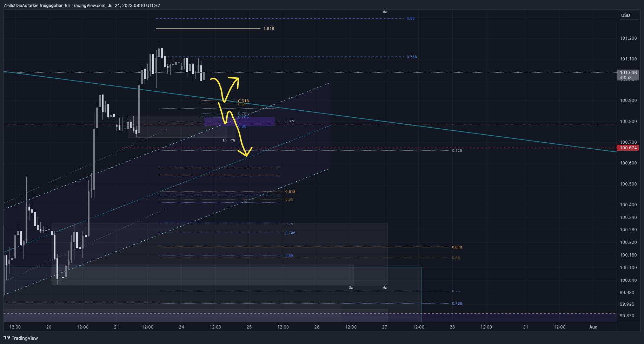
Task: Click the 25 date on time axis
Action: pyautogui.click(x=249, y=327)
